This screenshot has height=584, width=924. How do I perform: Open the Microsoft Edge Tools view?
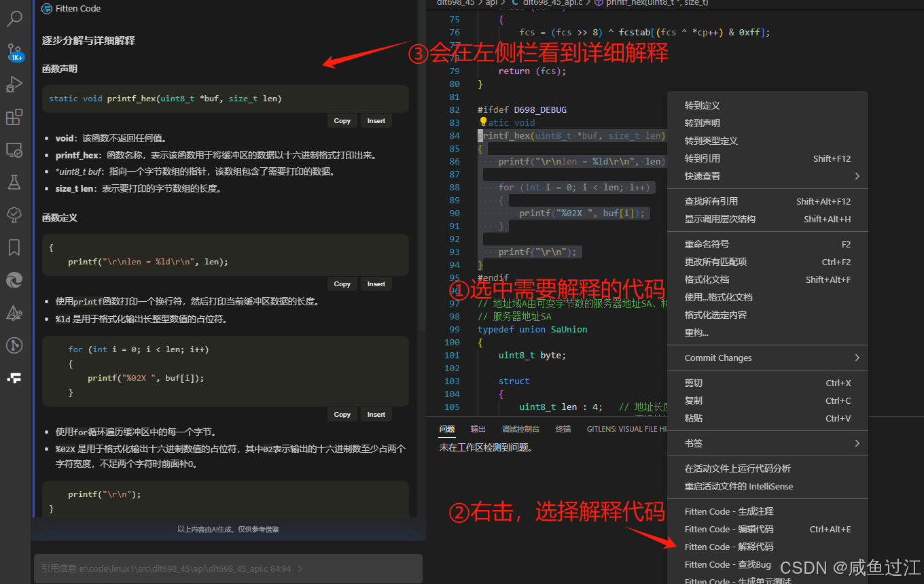[x=14, y=279]
